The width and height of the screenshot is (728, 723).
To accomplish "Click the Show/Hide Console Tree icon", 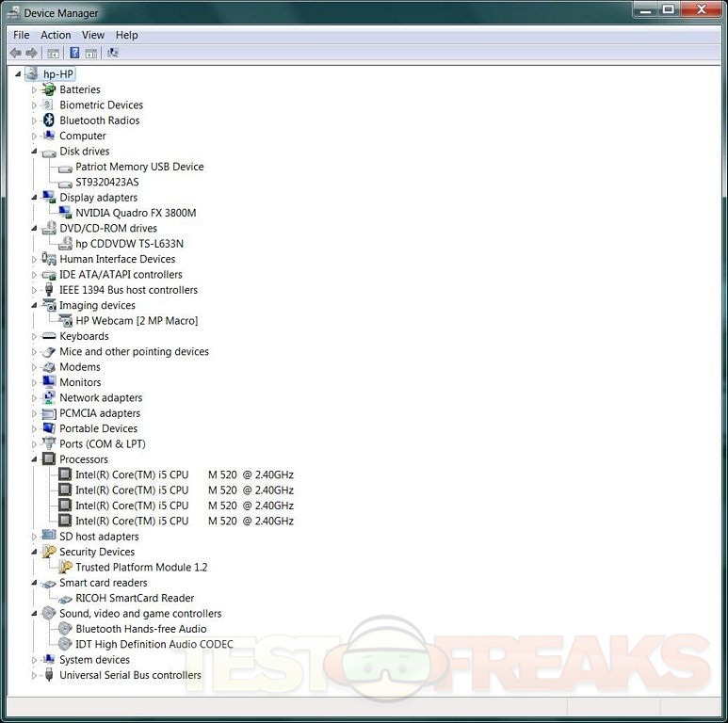I will click(x=54, y=54).
